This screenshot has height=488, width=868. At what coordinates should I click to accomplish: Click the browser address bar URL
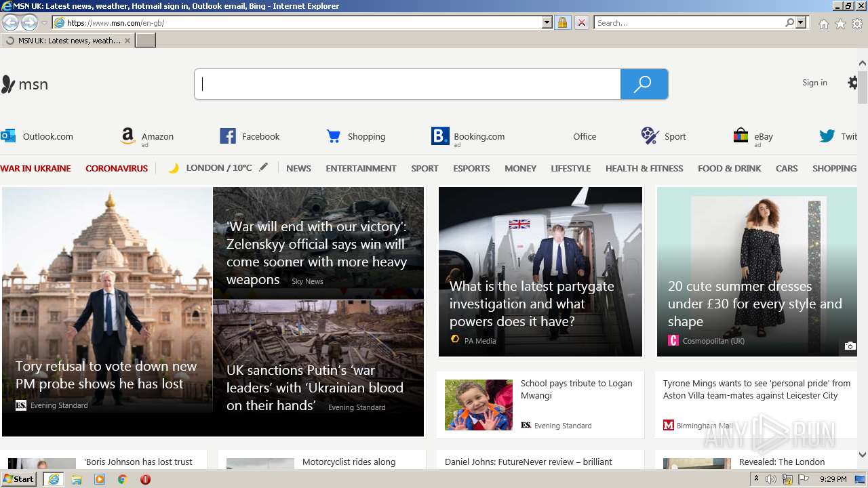click(298, 22)
